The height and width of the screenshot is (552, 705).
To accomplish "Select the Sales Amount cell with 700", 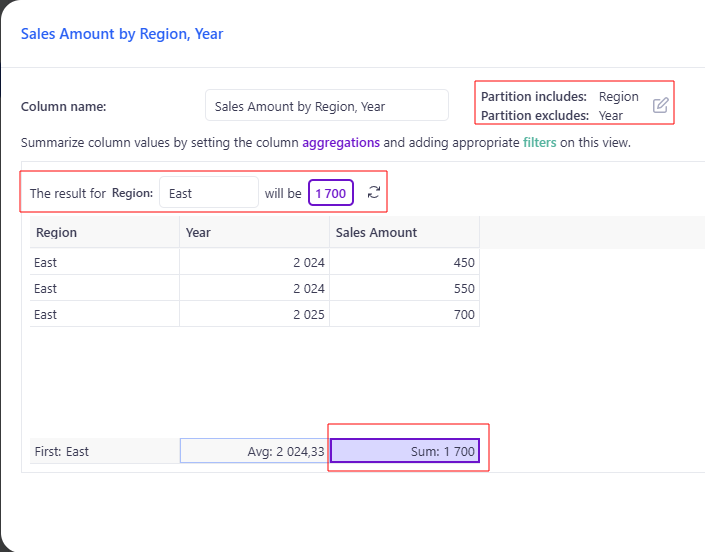I will [x=404, y=315].
